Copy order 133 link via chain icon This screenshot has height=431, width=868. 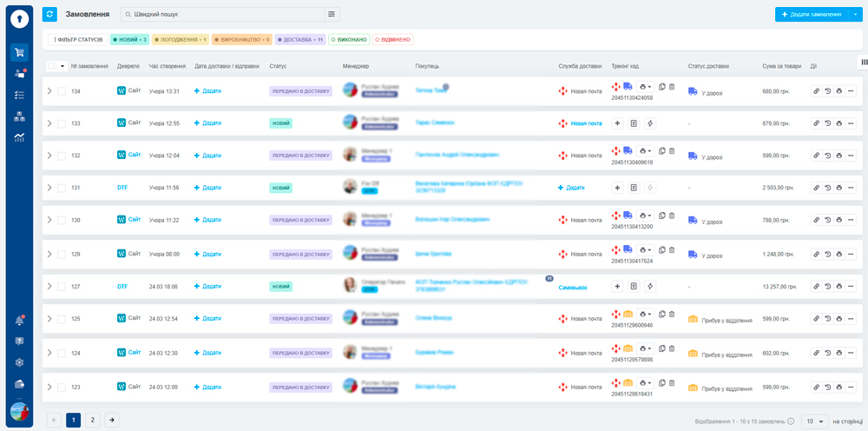tap(816, 123)
